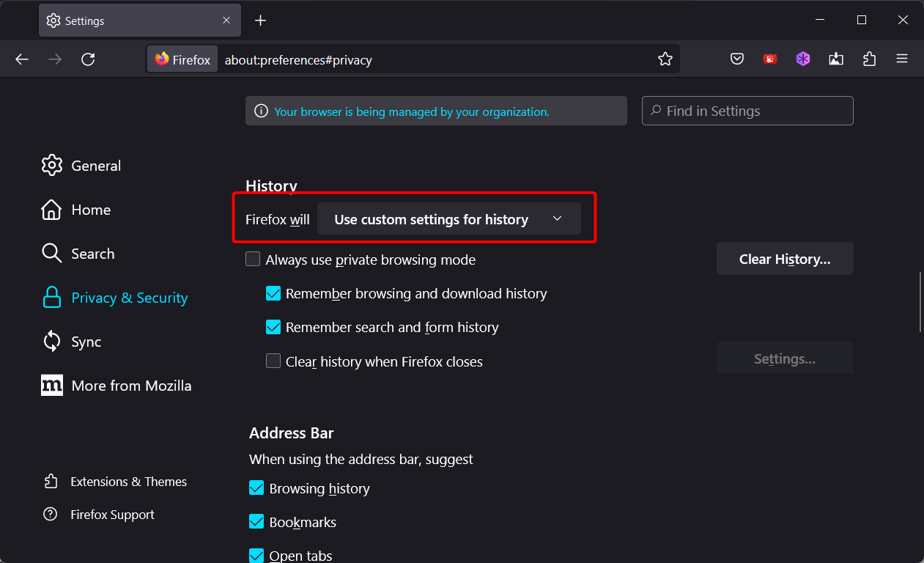Viewport: 924px width, 563px height.
Task: Click the red extension icon in toolbar
Action: 770,59
